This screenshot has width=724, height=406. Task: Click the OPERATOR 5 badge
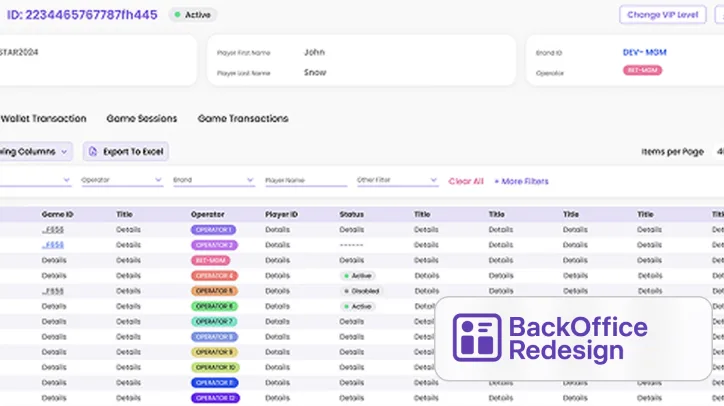[x=214, y=291]
